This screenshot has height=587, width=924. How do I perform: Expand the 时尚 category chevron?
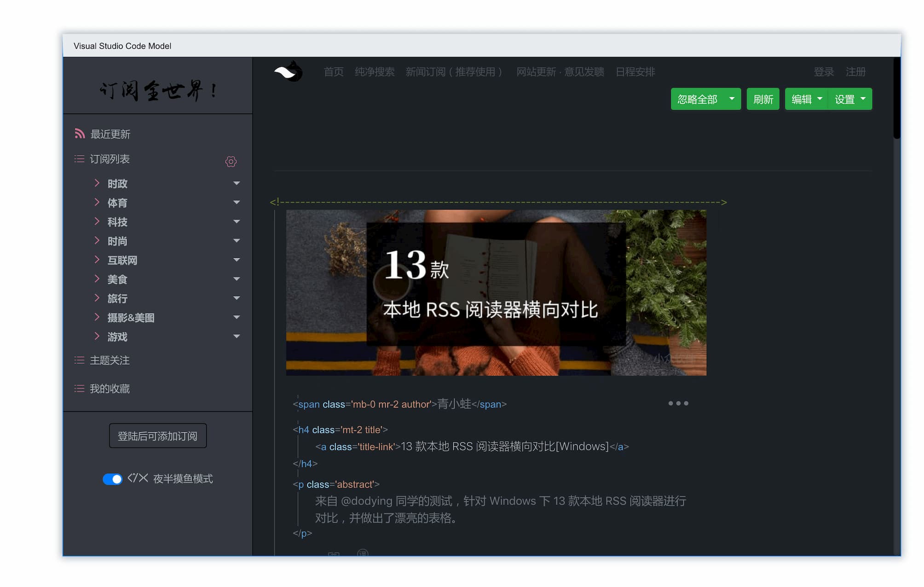click(x=97, y=240)
